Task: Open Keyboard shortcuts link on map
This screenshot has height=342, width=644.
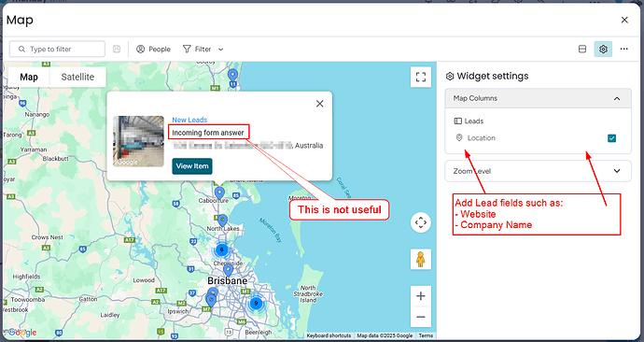Action: (329, 335)
